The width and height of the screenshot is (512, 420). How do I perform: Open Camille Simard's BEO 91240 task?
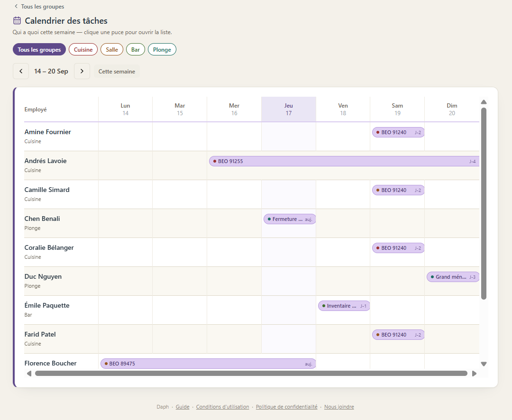tap(398, 190)
